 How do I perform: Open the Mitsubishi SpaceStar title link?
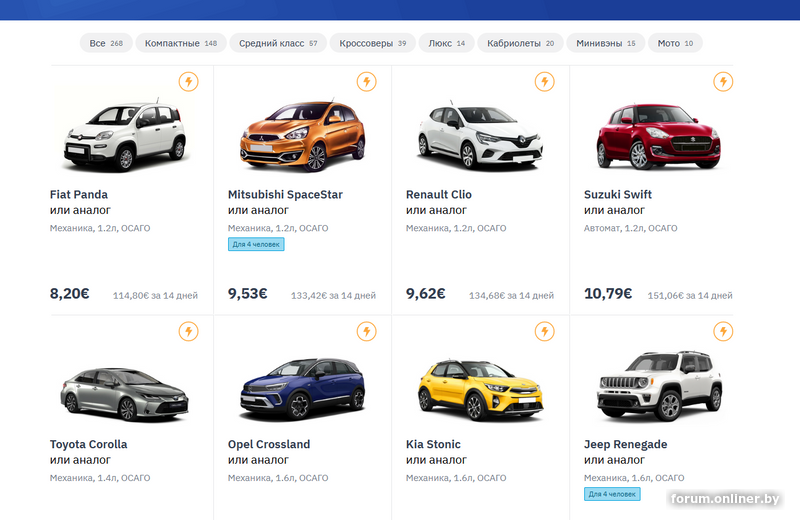(285, 194)
